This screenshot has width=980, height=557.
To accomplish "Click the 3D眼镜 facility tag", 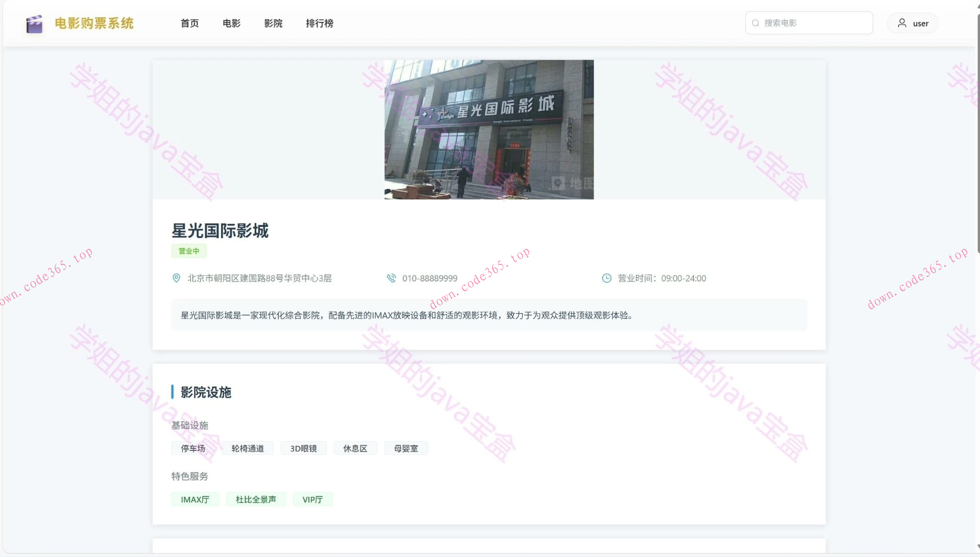I will [303, 448].
